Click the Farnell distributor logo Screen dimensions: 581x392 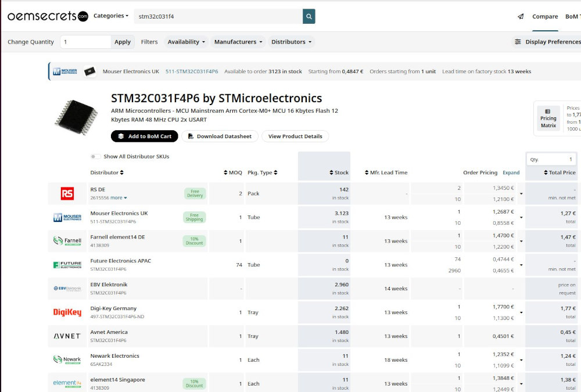point(67,241)
